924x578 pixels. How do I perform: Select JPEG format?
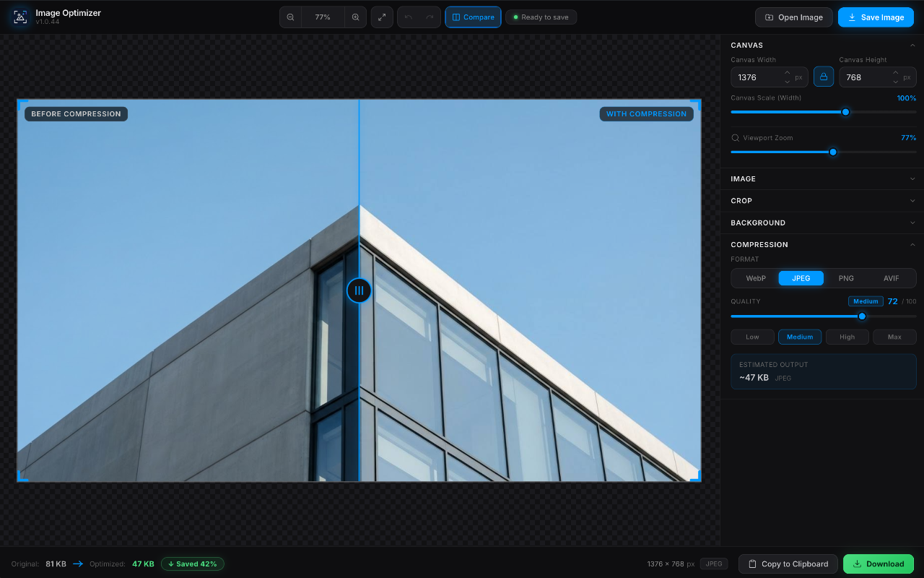(x=801, y=278)
